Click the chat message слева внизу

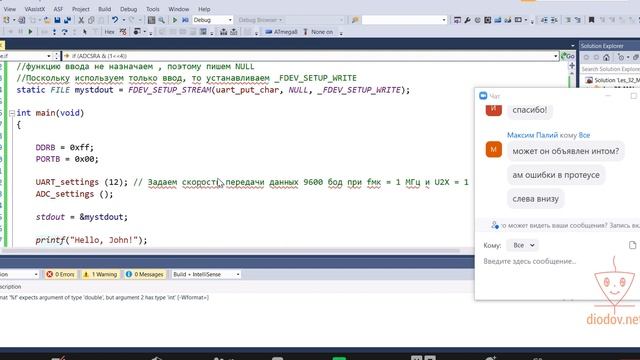click(536, 199)
